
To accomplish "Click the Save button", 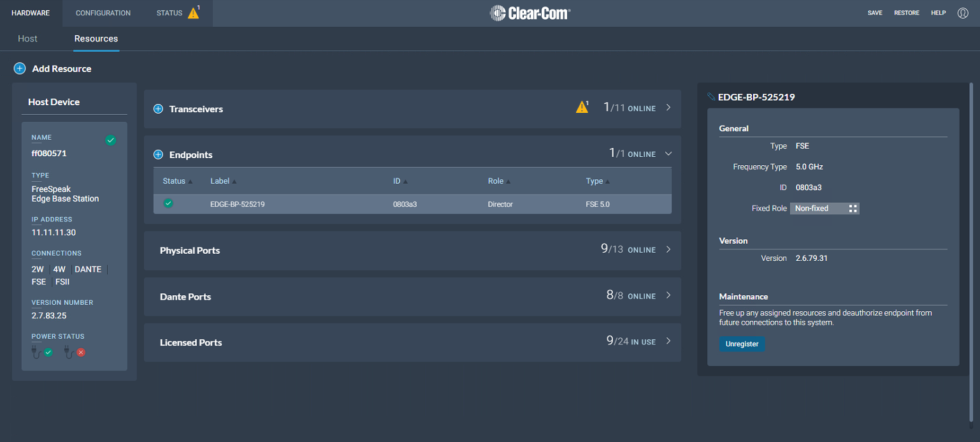I will click(875, 13).
